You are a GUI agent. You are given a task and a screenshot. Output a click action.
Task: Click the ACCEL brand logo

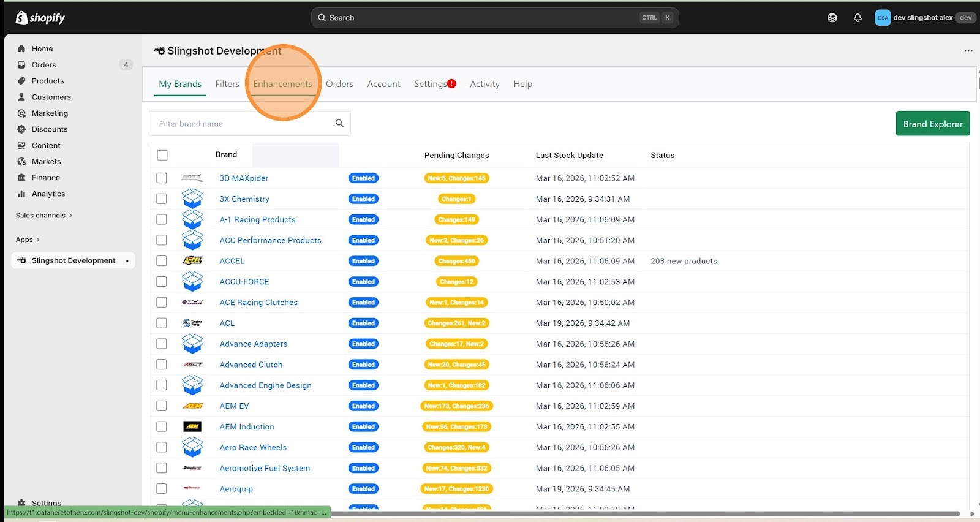[192, 260]
